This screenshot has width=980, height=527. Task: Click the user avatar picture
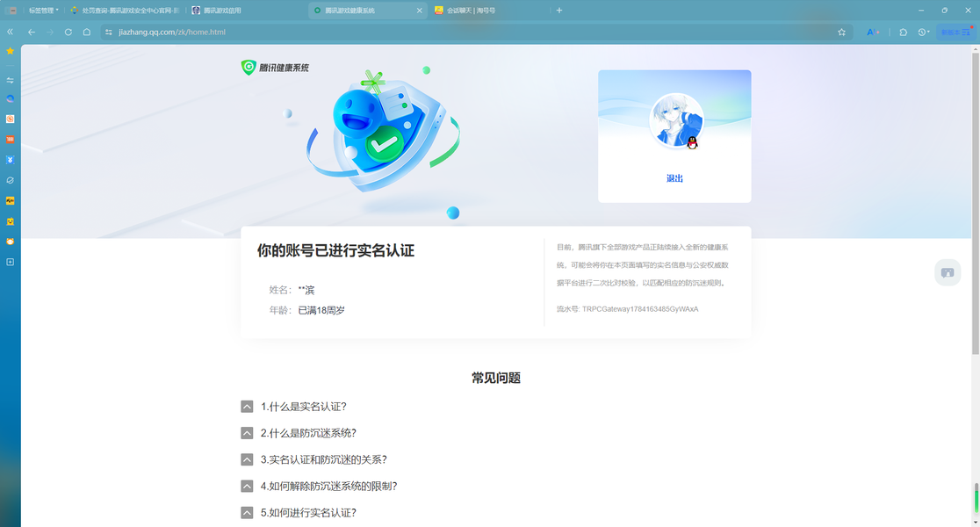676,120
